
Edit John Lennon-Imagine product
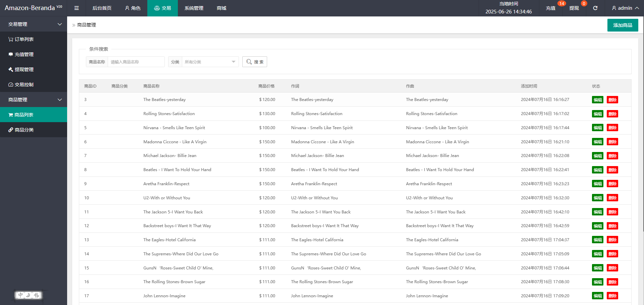(598, 296)
